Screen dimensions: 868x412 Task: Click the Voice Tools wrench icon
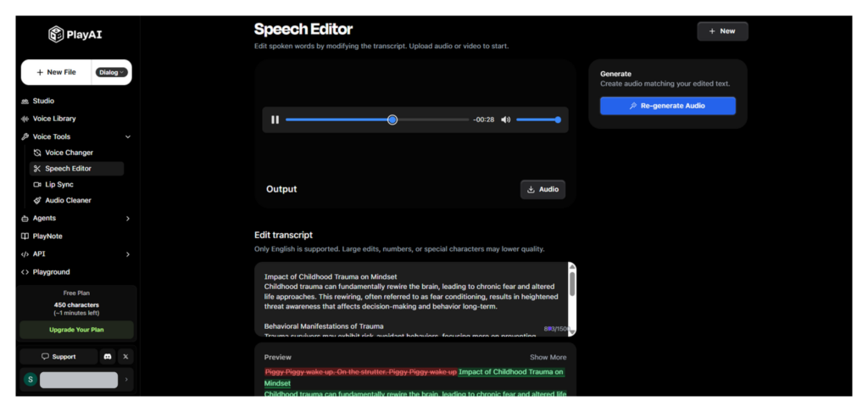tap(25, 136)
